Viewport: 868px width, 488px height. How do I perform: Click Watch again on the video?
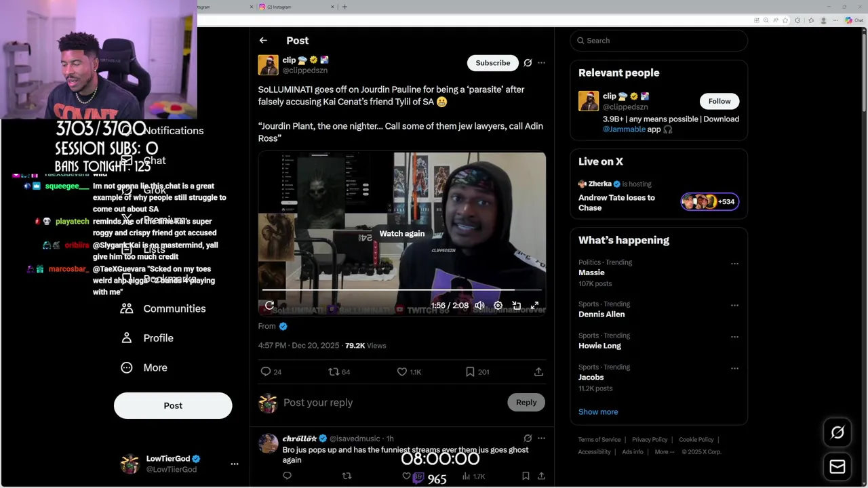pos(402,233)
